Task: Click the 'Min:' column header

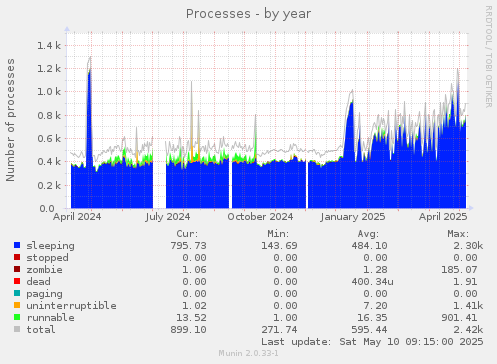Action: [x=278, y=234]
